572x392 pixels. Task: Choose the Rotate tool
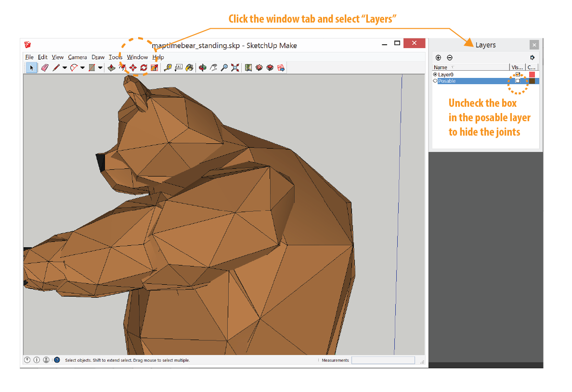coord(144,68)
